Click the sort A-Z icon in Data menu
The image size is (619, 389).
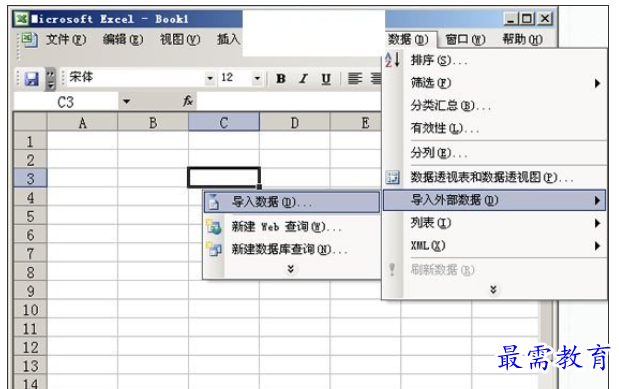pyautogui.click(x=392, y=60)
